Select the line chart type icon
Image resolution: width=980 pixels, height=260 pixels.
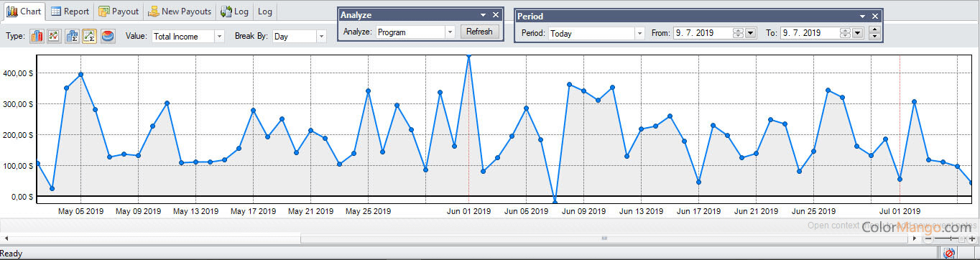[x=54, y=36]
